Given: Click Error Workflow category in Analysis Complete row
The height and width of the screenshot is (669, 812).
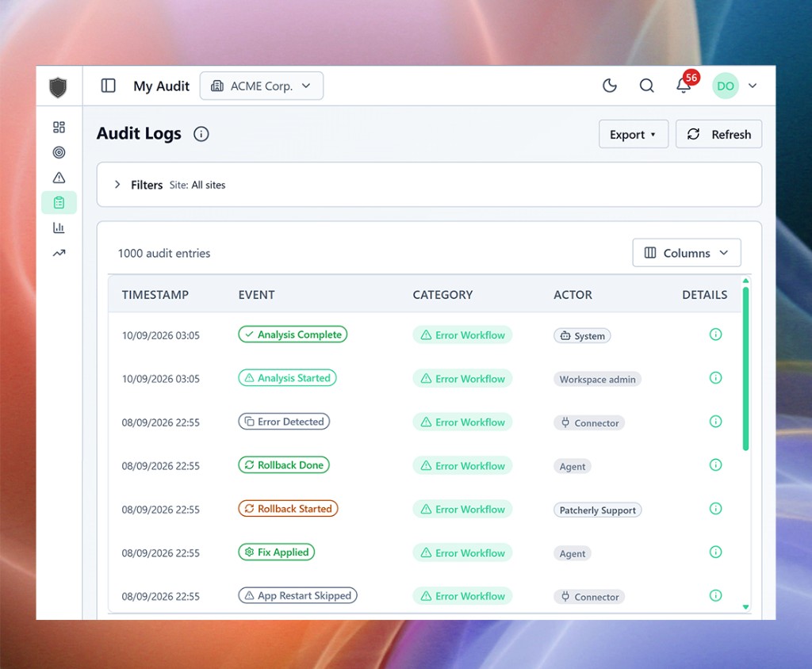Looking at the screenshot, I should [x=462, y=335].
